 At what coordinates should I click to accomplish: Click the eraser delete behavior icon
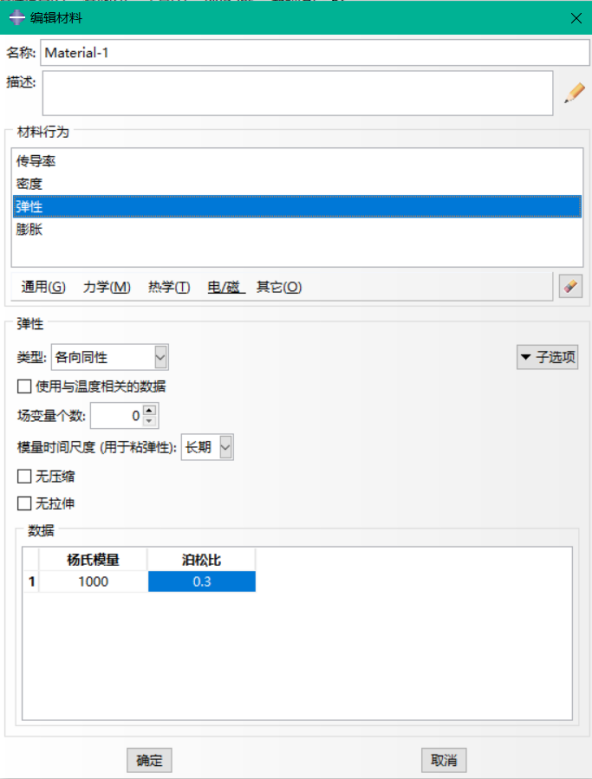(x=571, y=286)
